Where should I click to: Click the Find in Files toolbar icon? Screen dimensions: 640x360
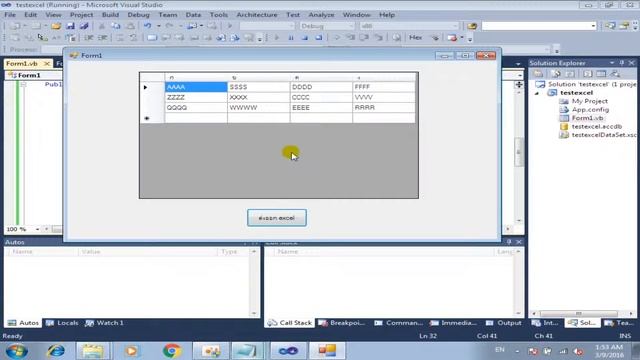pos(472,26)
